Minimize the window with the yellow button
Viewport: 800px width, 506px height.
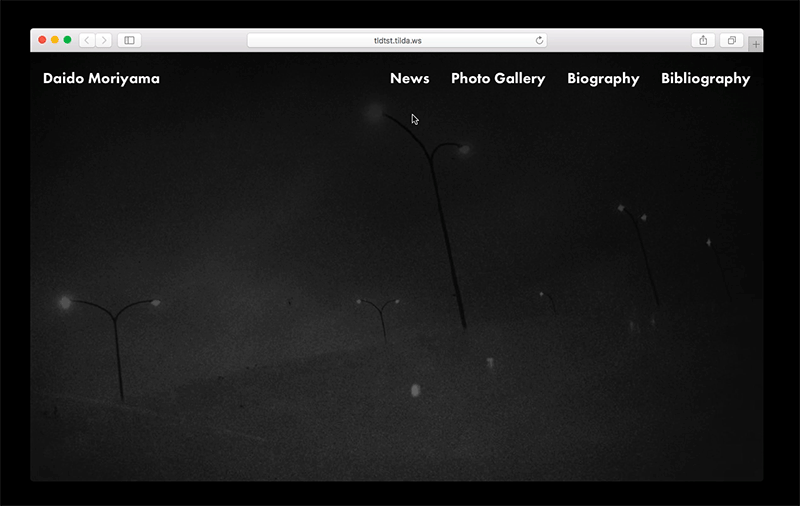coord(55,40)
